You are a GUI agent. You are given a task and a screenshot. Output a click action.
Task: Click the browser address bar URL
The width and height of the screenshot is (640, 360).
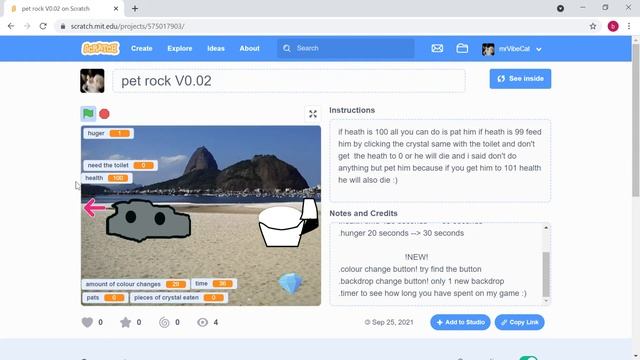point(127,26)
